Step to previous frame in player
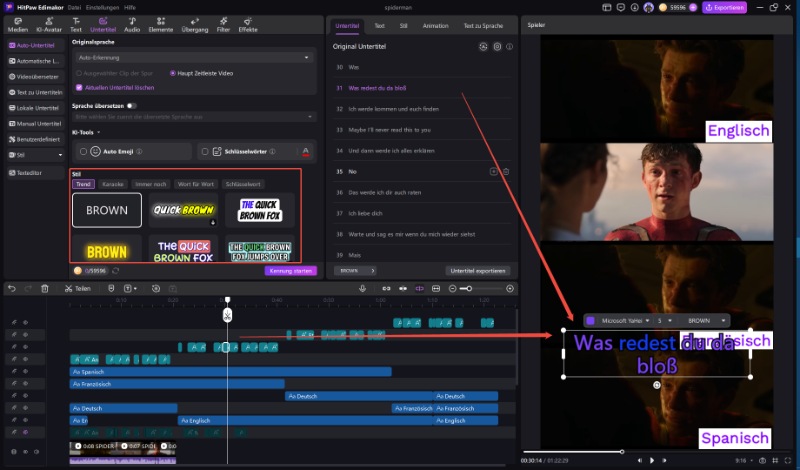This screenshot has width=800, height=470. point(639,460)
